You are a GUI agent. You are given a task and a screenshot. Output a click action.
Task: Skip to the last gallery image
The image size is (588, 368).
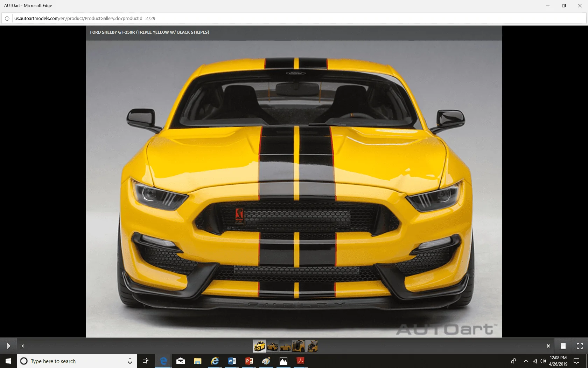pos(548,346)
